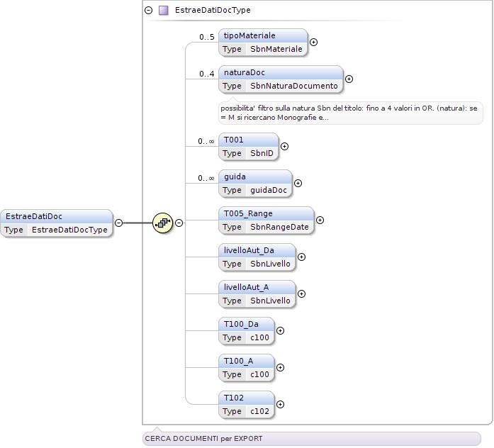The image size is (494, 448).
Task: Expand the livelloAut_Da element
Action: tap(301, 257)
